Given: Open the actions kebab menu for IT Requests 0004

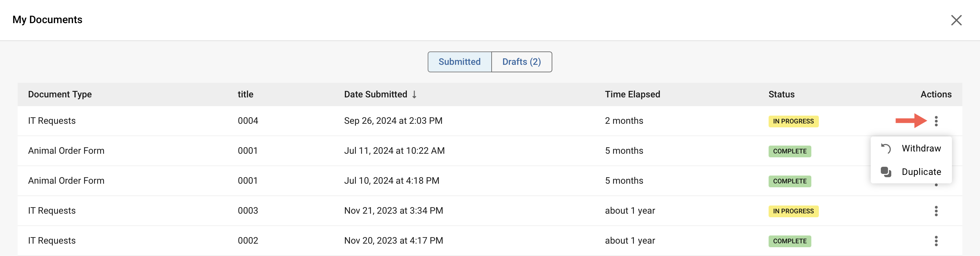Looking at the screenshot, I should pos(936,121).
